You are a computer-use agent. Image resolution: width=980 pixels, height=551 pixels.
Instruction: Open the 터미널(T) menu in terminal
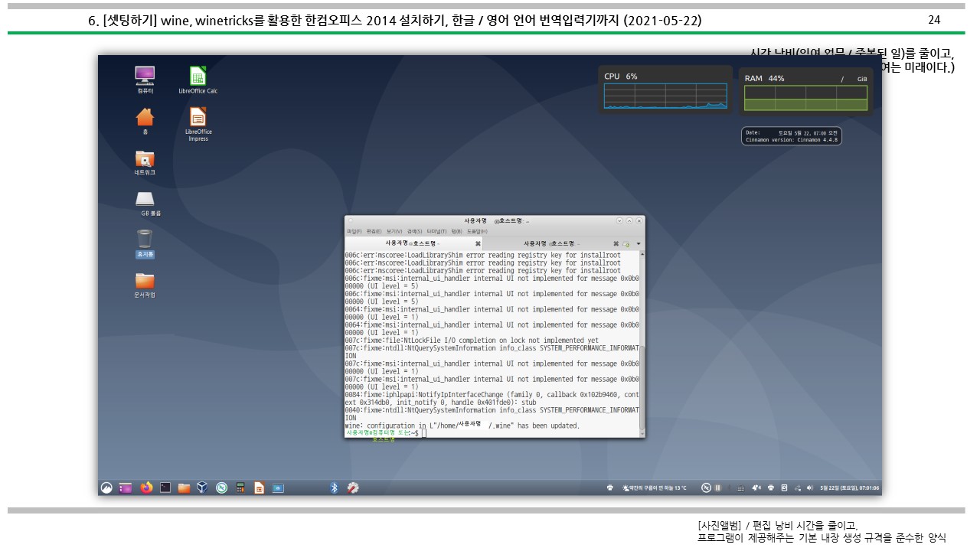click(x=436, y=231)
